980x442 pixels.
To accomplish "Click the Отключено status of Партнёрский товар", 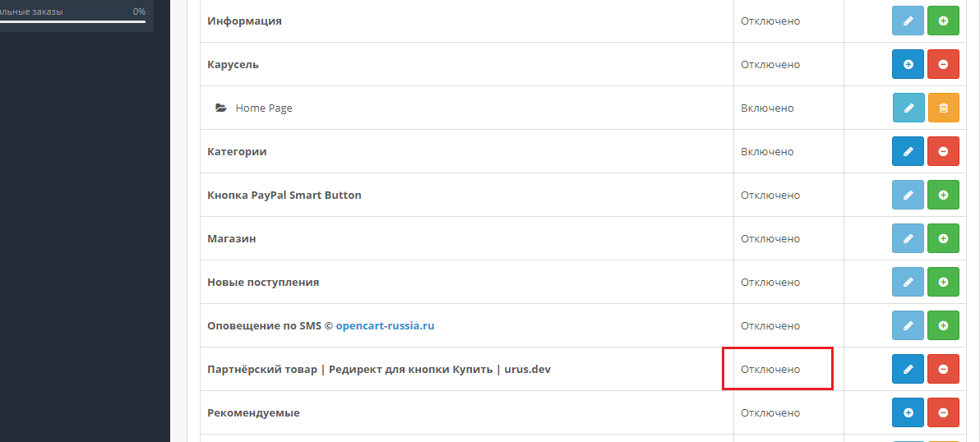I will tap(770, 369).
